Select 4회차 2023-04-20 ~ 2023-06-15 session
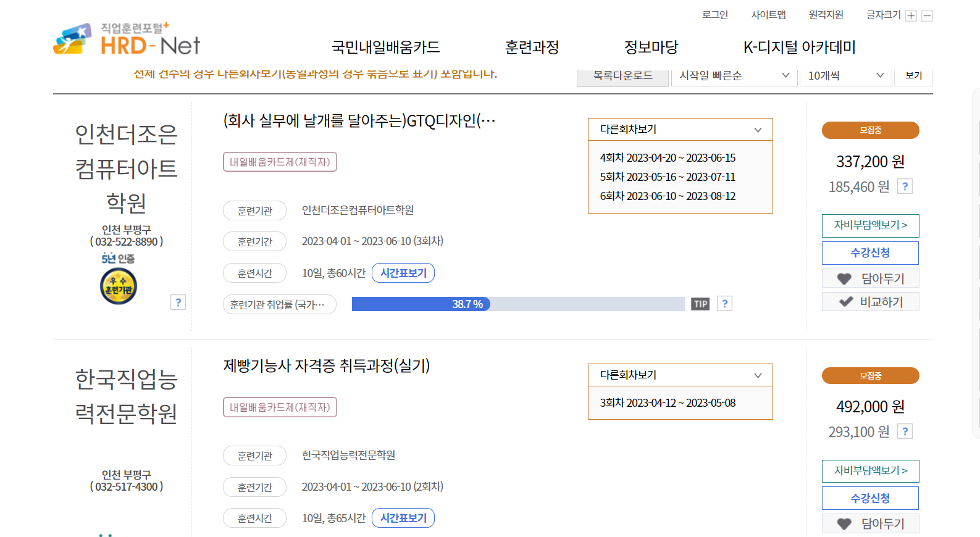 pos(668,158)
